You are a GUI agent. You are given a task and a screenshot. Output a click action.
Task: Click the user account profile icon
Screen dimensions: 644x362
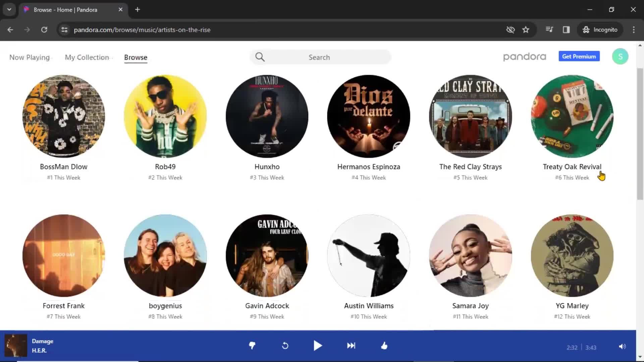click(x=620, y=57)
